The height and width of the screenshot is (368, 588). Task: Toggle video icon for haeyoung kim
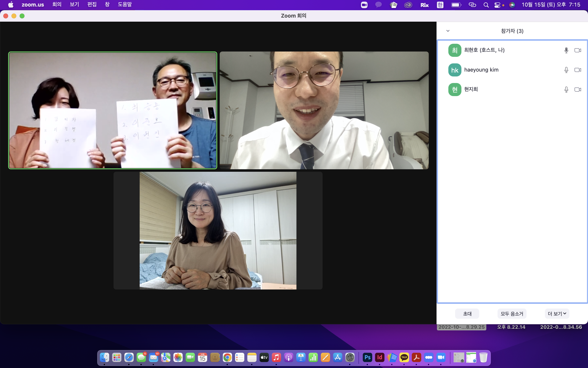578,70
